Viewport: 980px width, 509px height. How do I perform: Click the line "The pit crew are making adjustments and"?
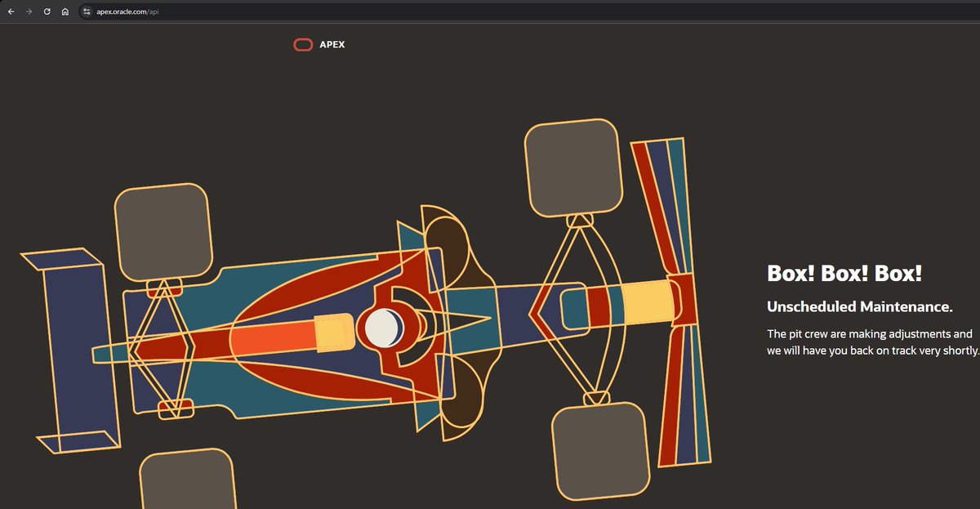pyautogui.click(x=870, y=334)
